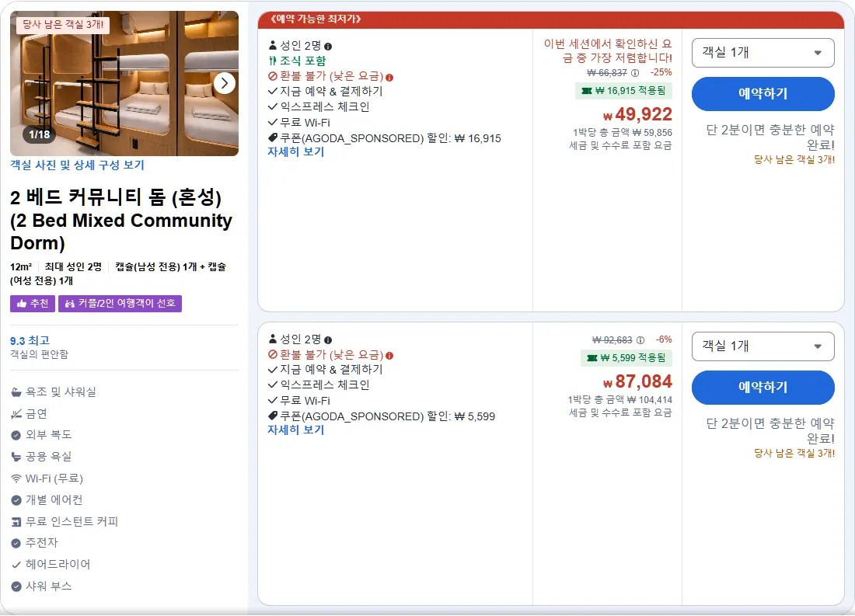The width and height of the screenshot is (855, 616).
Task: Click 샤워 부스 in the amenities list
Action: click(48, 586)
